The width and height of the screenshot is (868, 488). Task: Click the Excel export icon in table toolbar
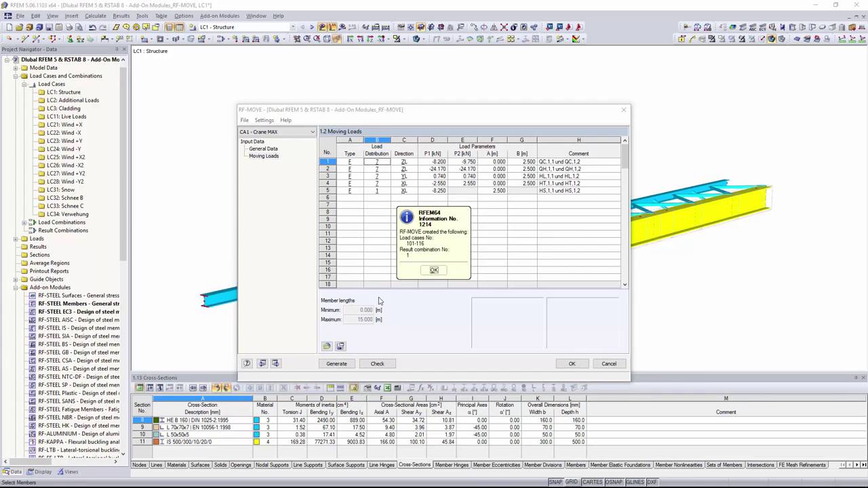(x=387, y=388)
